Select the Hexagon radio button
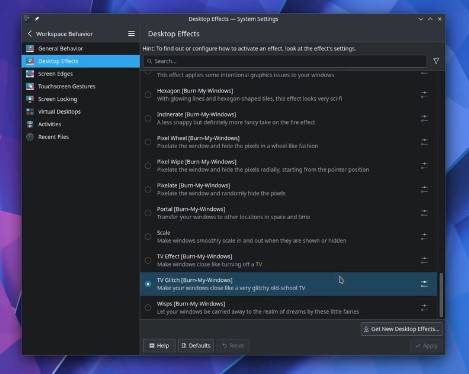Image resolution: width=469 pixels, height=374 pixels. [148, 95]
